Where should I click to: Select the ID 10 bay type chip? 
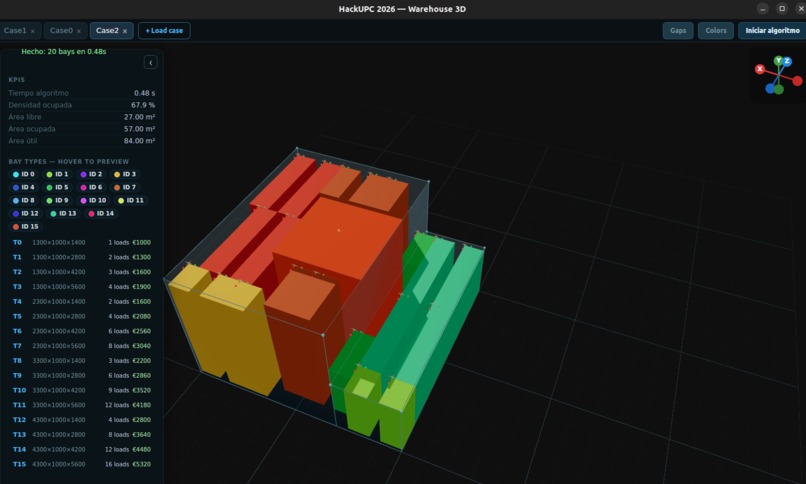pyautogui.click(x=93, y=200)
